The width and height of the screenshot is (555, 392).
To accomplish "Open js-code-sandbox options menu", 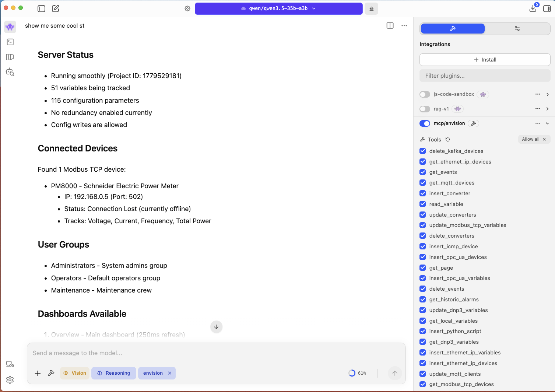I will pos(538,94).
